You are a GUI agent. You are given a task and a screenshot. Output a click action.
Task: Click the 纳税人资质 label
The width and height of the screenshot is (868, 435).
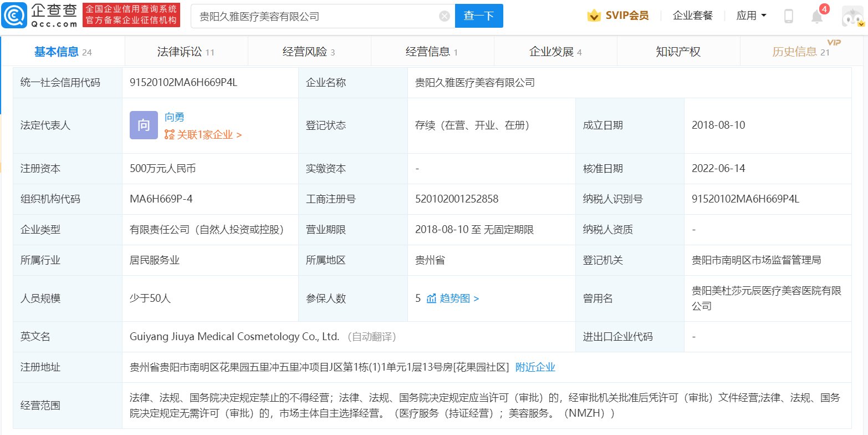[x=607, y=230]
